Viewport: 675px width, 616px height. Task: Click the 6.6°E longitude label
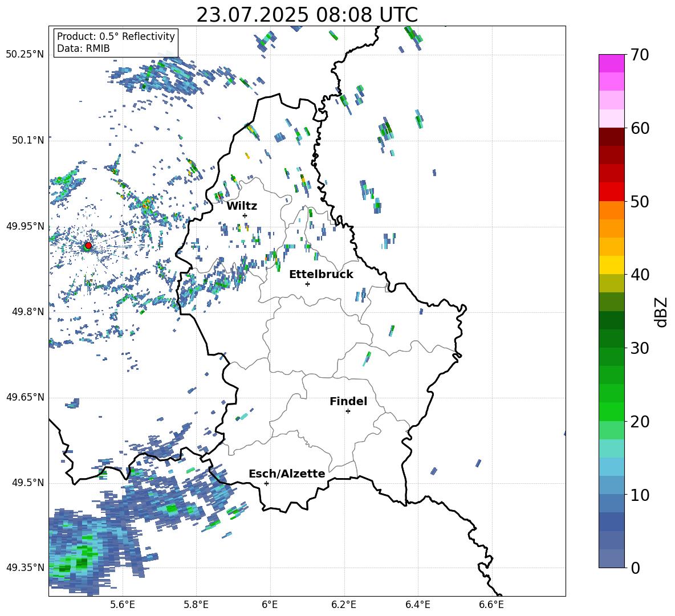491,605
